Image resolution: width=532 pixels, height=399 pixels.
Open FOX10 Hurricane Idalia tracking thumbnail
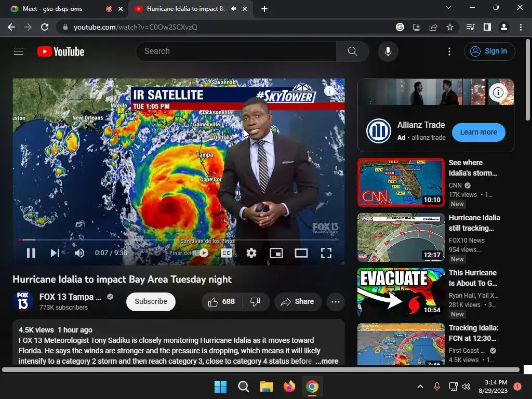[401, 237]
